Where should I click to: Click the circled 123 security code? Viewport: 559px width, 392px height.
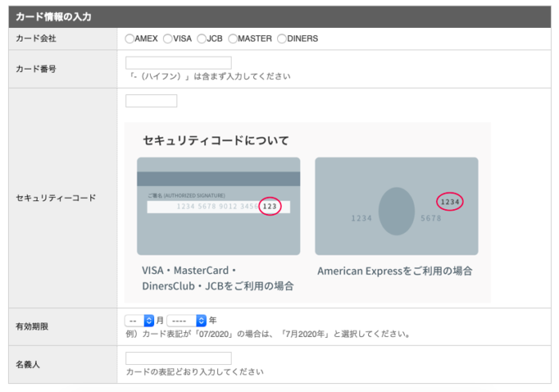270,206
